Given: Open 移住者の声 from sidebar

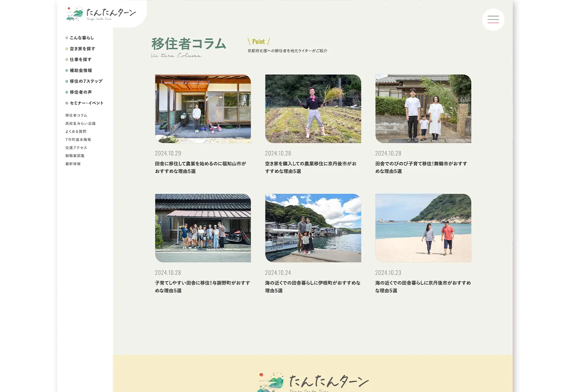Looking at the screenshot, I should (x=81, y=92).
